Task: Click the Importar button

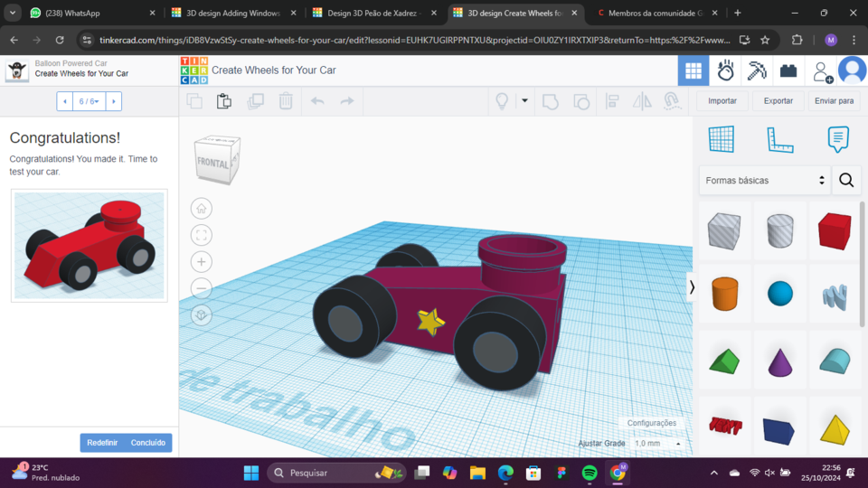Action: [x=722, y=100]
